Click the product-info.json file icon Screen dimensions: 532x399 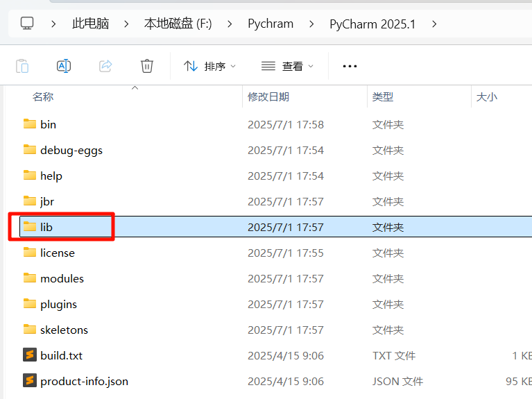tap(30, 381)
